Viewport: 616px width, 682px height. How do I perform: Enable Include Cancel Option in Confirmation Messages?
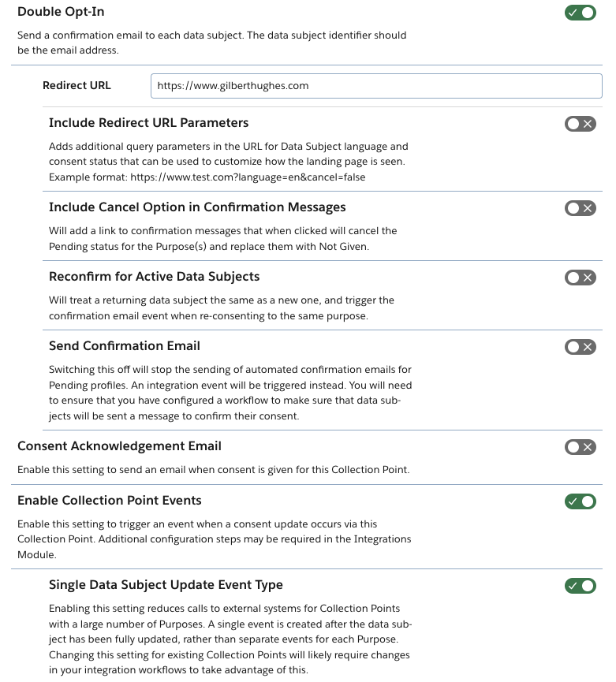point(580,208)
